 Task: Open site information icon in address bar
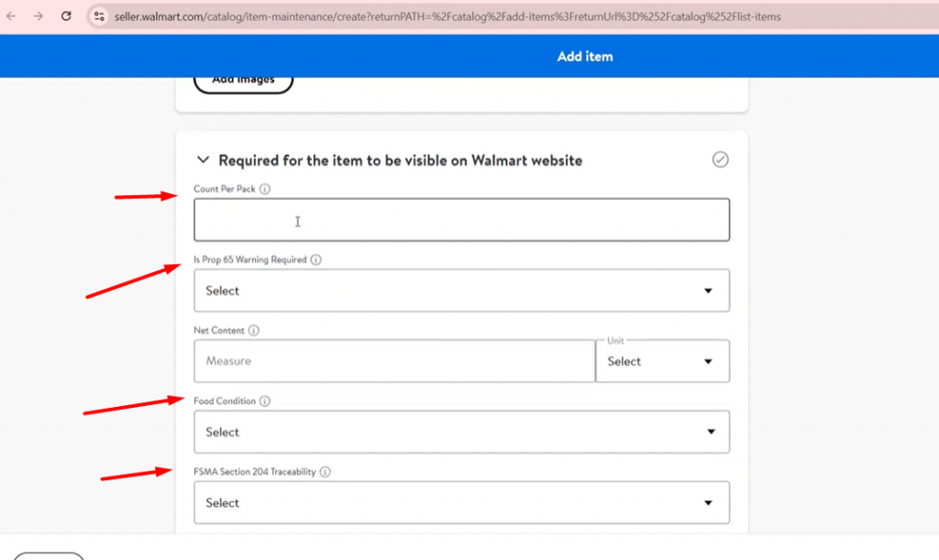[x=100, y=16]
